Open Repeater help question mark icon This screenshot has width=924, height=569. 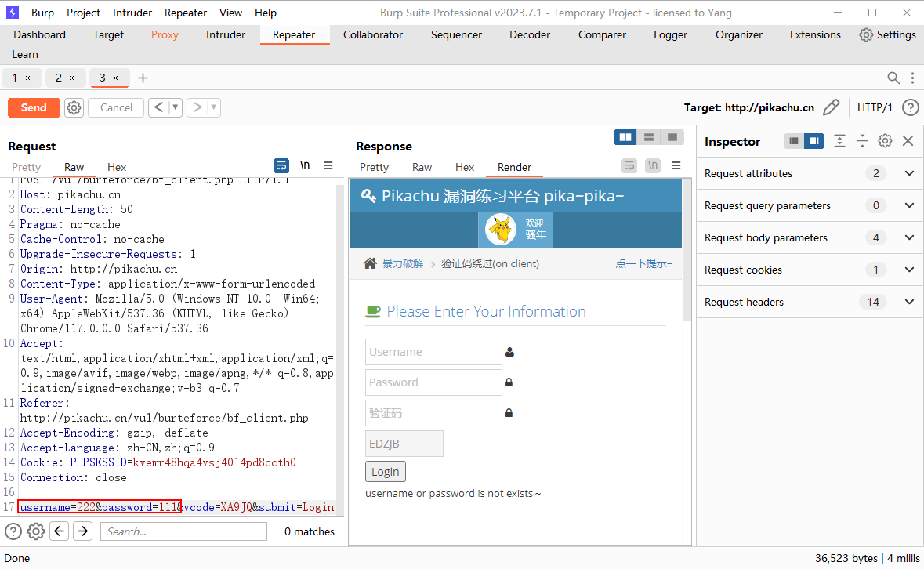click(x=910, y=108)
